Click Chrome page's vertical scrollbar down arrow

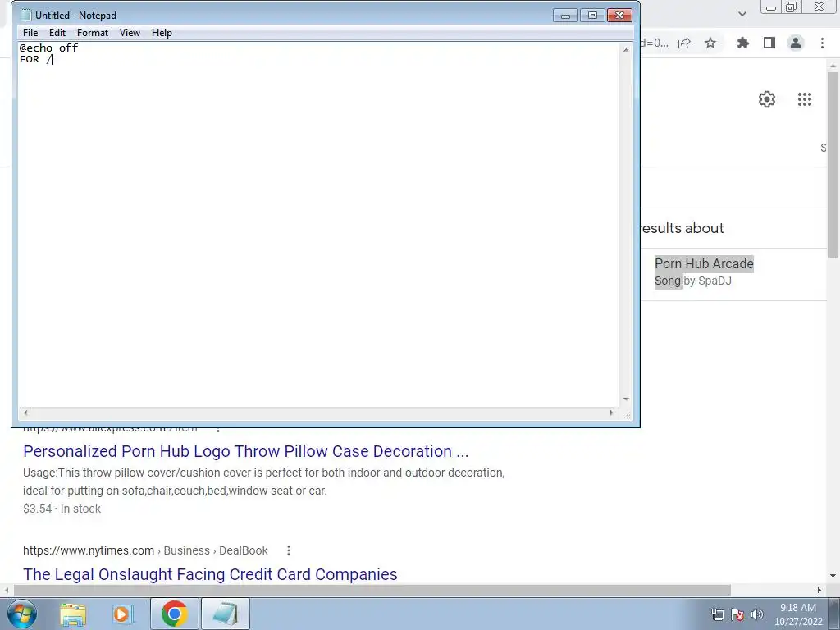[833, 576]
